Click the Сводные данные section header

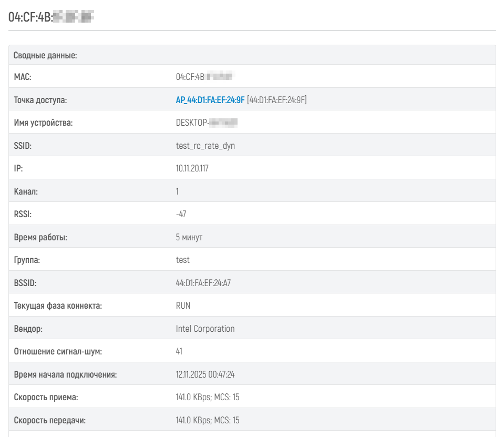[45, 55]
